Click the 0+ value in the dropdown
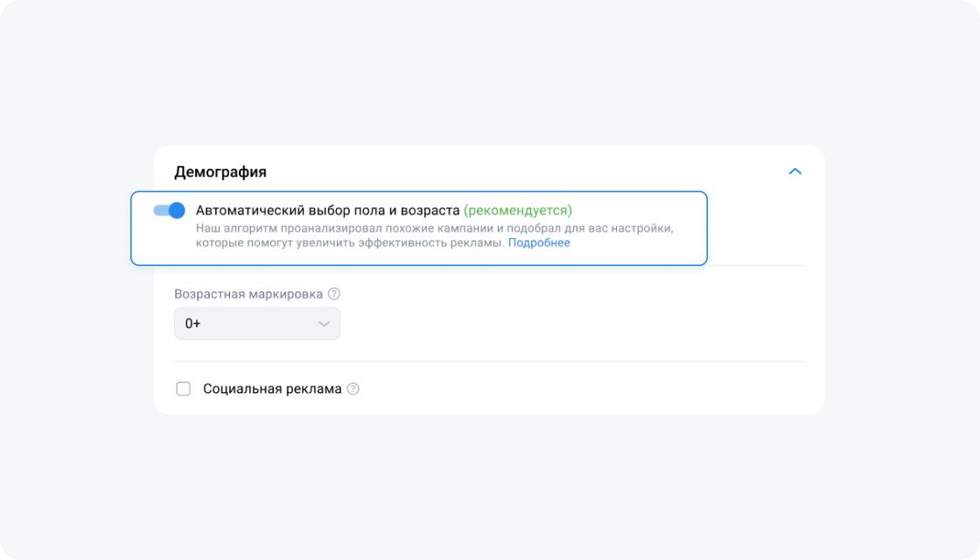The image size is (980, 560). pyautogui.click(x=192, y=324)
